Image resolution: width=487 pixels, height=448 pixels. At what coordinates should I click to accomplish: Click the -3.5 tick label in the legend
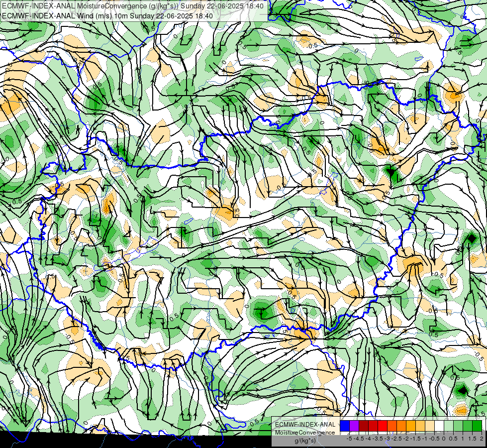click(x=378, y=439)
